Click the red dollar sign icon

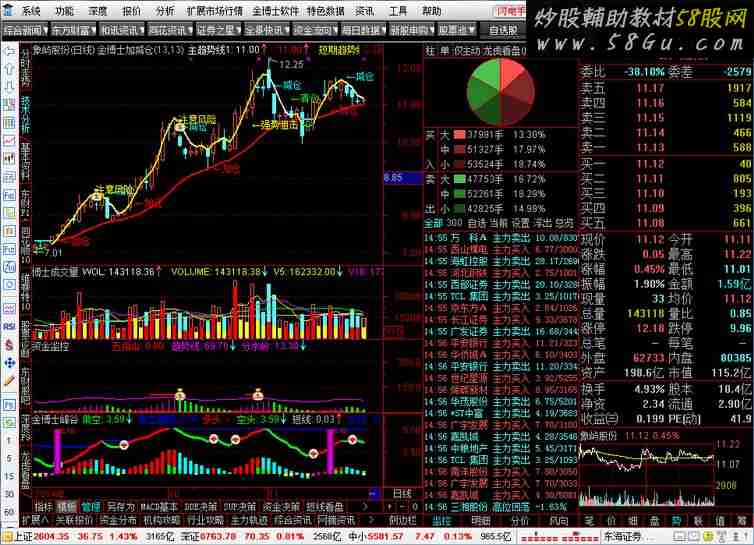tap(9, 344)
